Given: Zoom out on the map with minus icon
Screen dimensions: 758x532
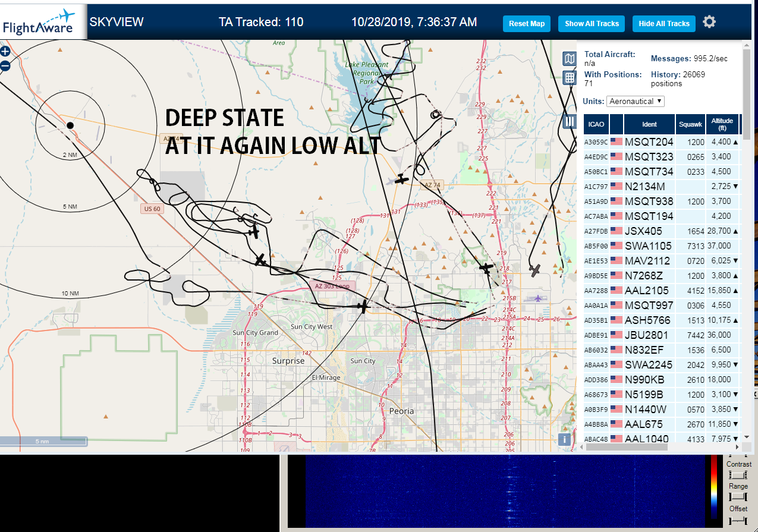Looking at the screenshot, I should point(5,66).
